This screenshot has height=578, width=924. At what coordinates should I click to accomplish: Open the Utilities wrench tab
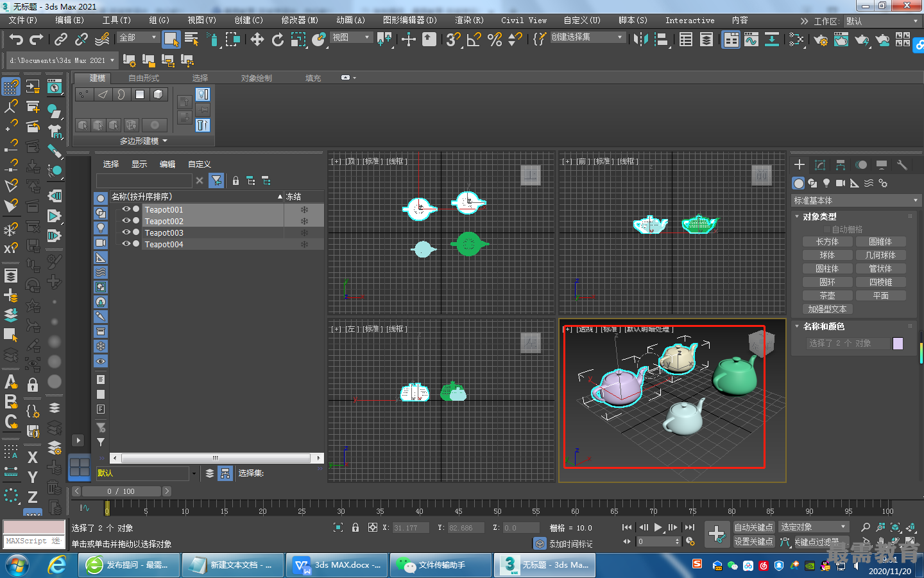pos(902,165)
